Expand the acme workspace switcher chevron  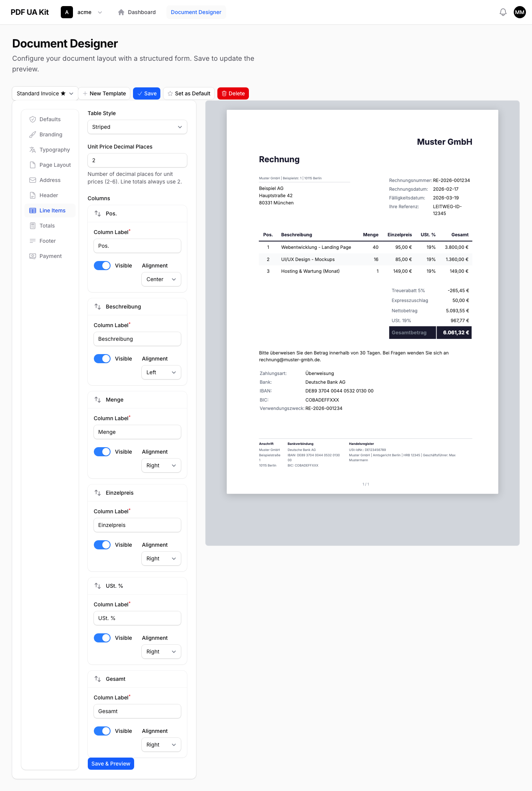coord(100,12)
